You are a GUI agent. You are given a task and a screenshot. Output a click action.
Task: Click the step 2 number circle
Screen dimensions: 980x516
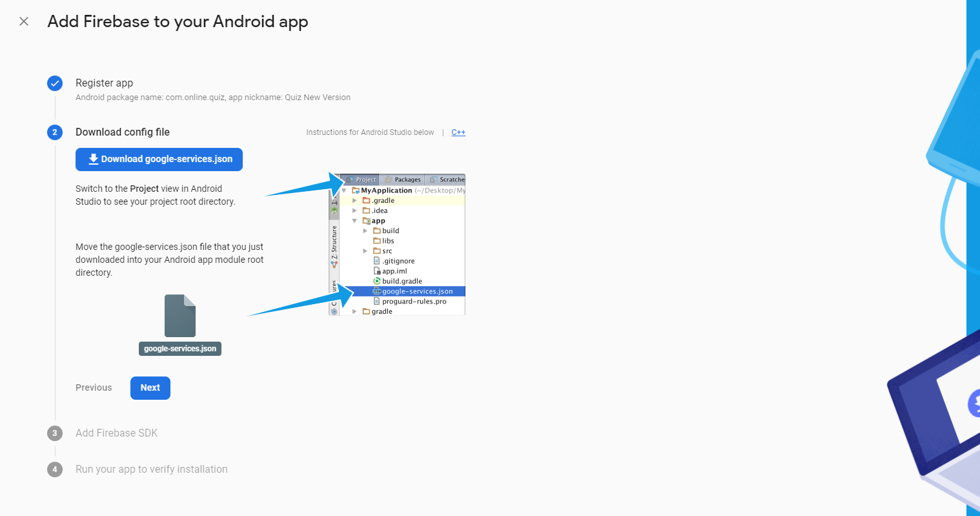55,132
